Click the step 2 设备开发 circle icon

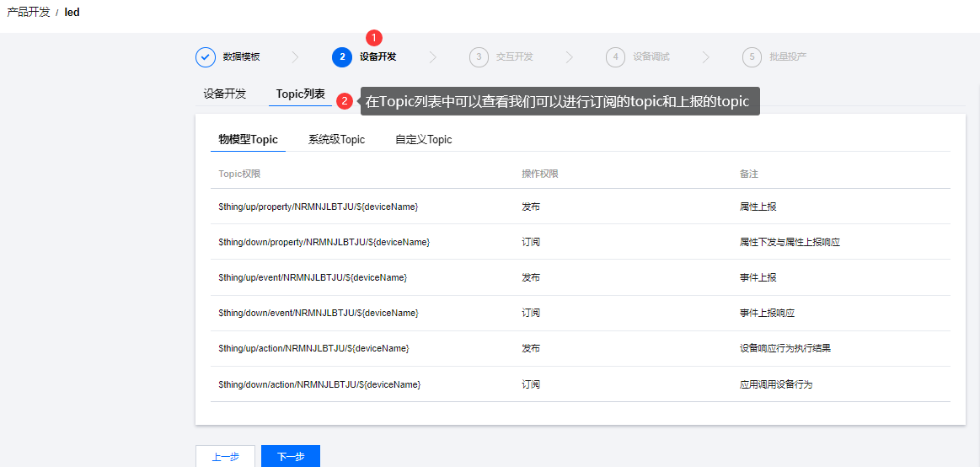click(342, 56)
